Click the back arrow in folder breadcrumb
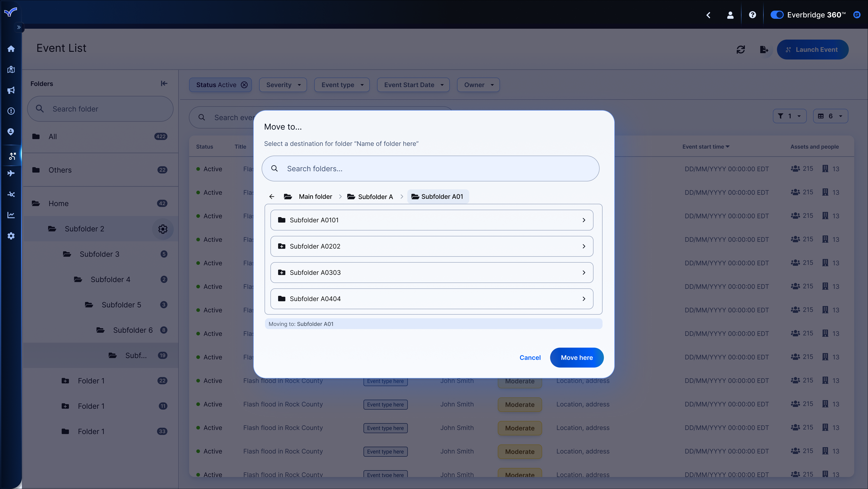Image resolution: width=868 pixels, height=489 pixels. (x=272, y=197)
